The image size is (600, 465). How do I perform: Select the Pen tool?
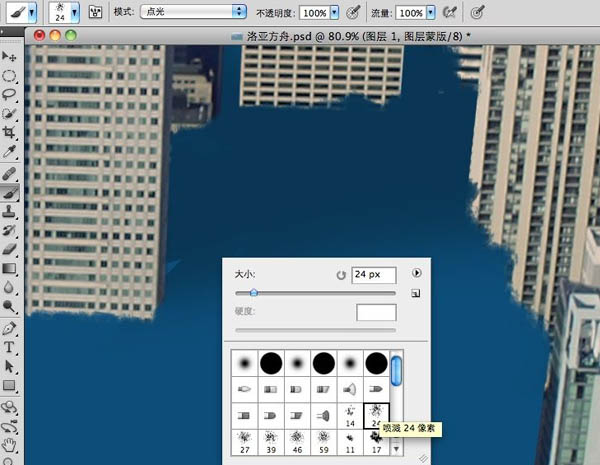pyautogui.click(x=9, y=328)
